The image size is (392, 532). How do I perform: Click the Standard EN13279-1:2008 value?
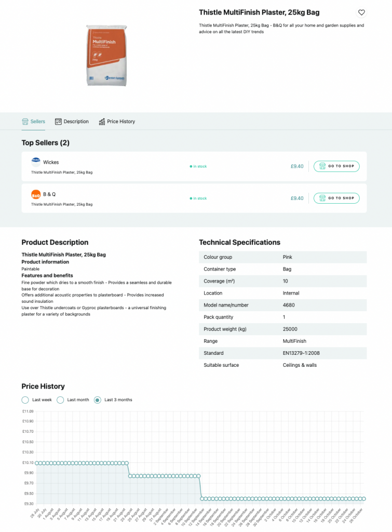coord(301,353)
